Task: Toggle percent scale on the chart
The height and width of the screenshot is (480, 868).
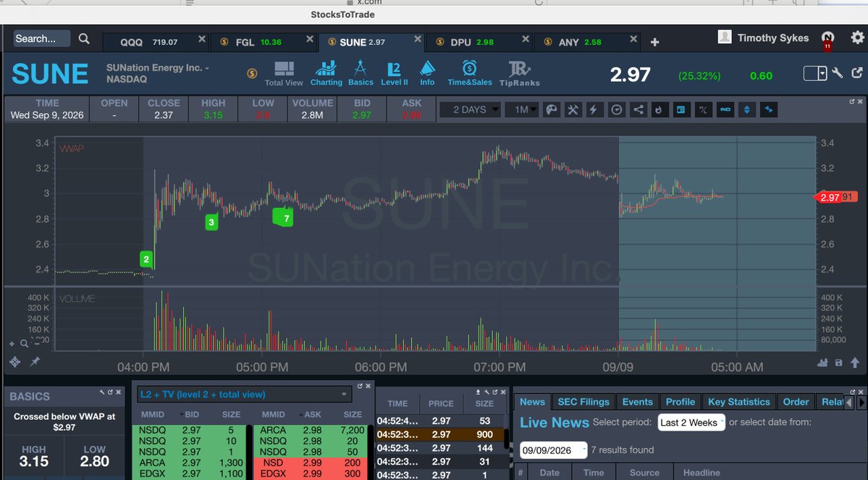Action: pos(703,109)
